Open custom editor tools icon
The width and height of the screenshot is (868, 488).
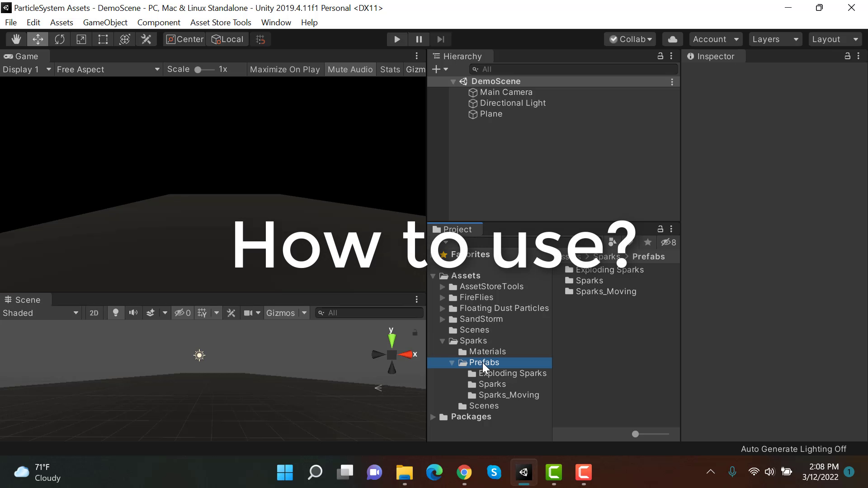(x=146, y=39)
